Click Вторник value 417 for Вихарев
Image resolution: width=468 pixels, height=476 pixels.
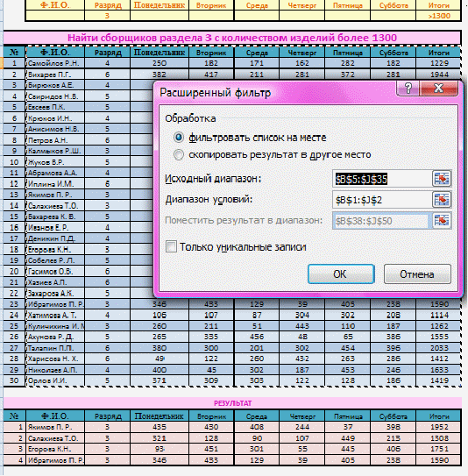(x=211, y=75)
